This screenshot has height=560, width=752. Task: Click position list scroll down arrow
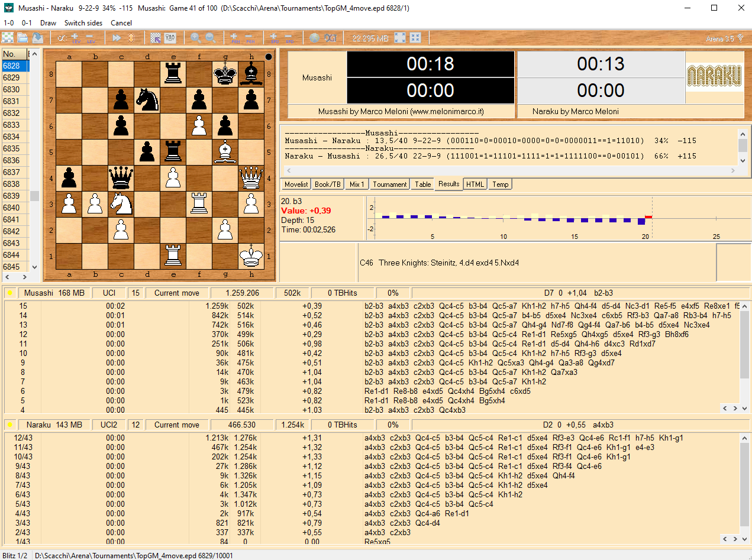point(34,267)
